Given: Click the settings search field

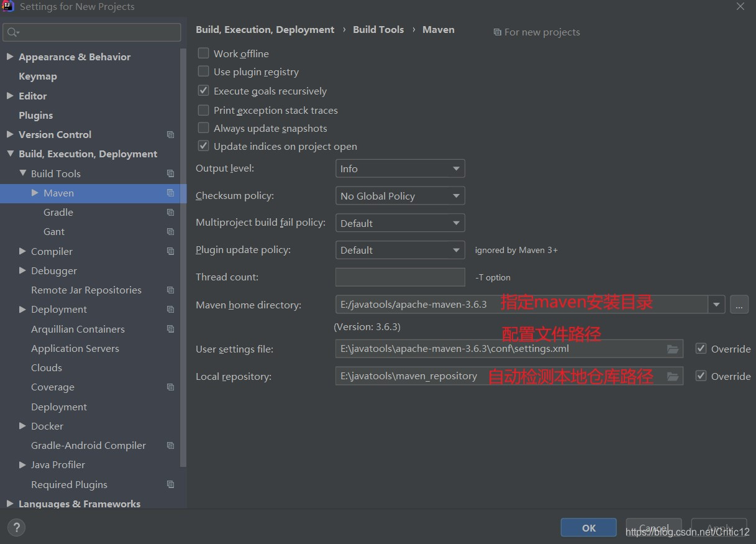Looking at the screenshot, I should (x=92, y=32).
